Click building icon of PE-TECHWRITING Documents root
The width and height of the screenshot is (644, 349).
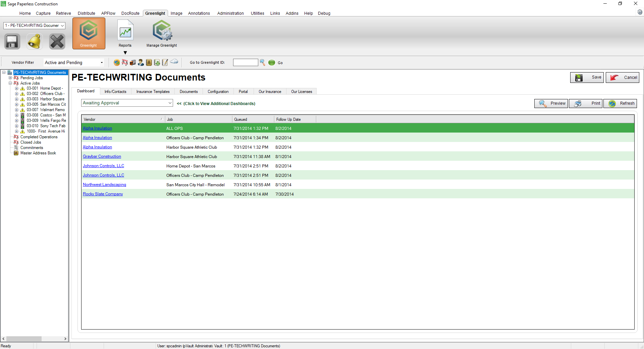[10, 72]
